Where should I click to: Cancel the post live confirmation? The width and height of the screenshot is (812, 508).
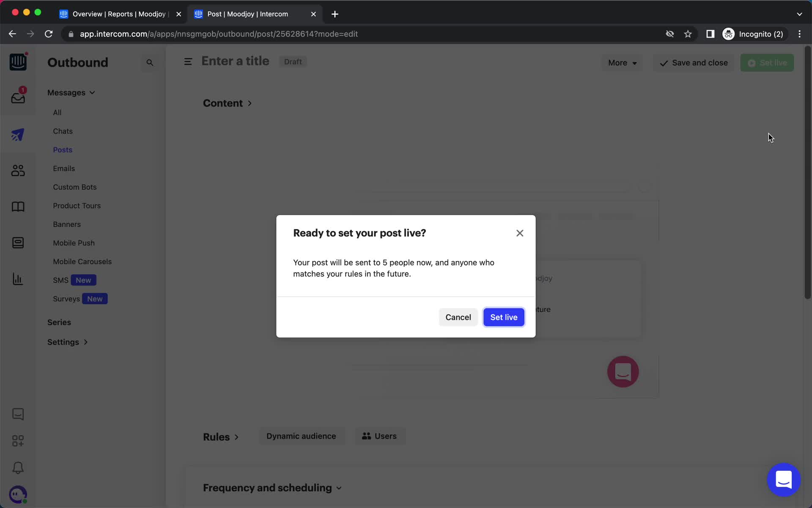pyautogui.click(x=458, y=317)
